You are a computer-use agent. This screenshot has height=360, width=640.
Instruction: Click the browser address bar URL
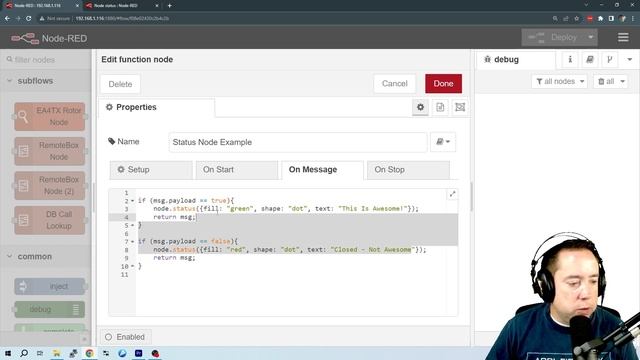122,18
